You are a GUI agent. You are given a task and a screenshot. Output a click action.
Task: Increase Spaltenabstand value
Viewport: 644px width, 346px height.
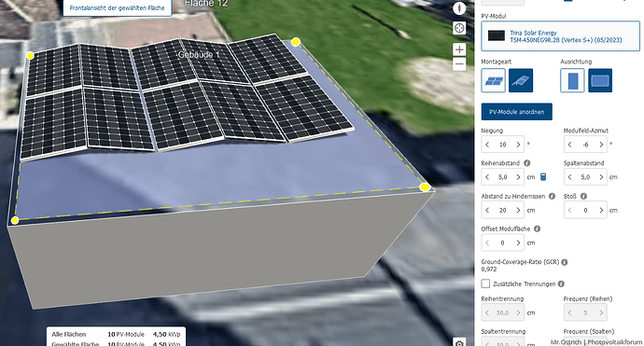point(601,177)
